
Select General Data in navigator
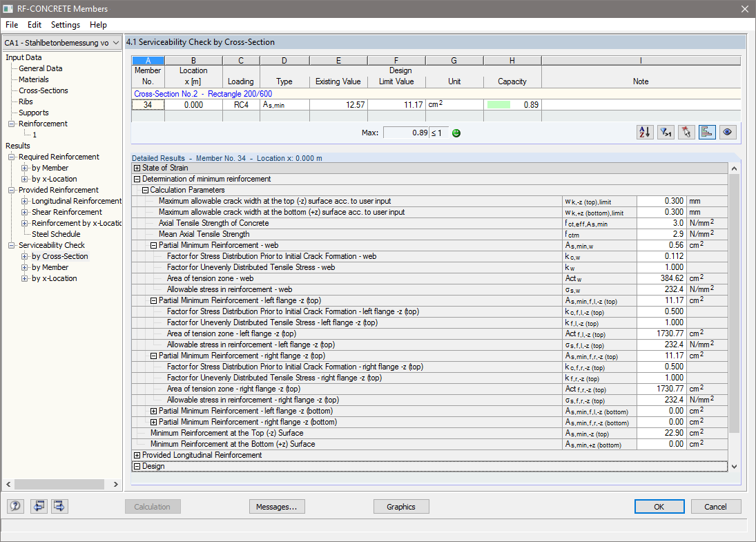click(x=41, y=68)
